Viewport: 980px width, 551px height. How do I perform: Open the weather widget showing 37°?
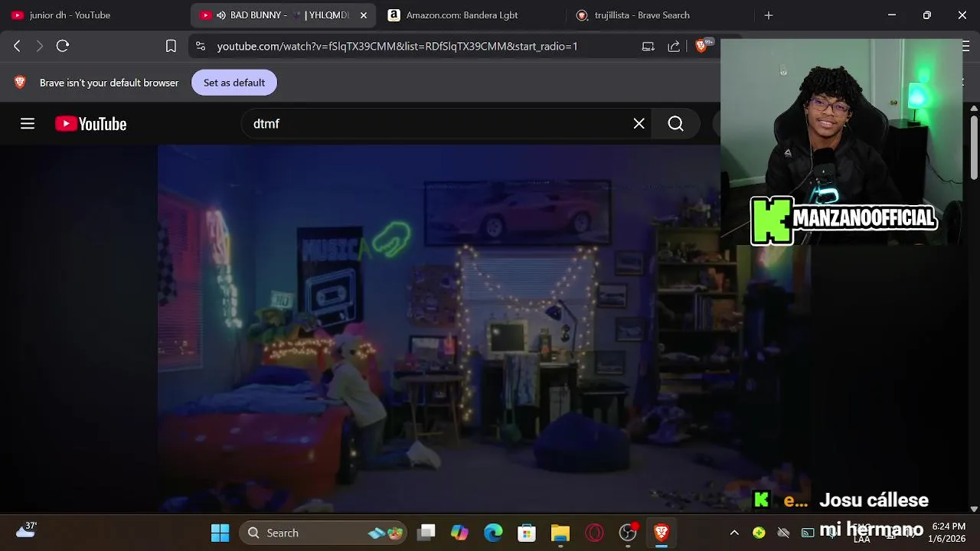[26, 530]
